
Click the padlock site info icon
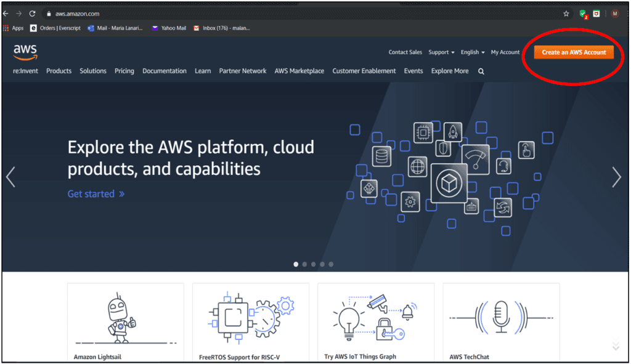point(49,14)
